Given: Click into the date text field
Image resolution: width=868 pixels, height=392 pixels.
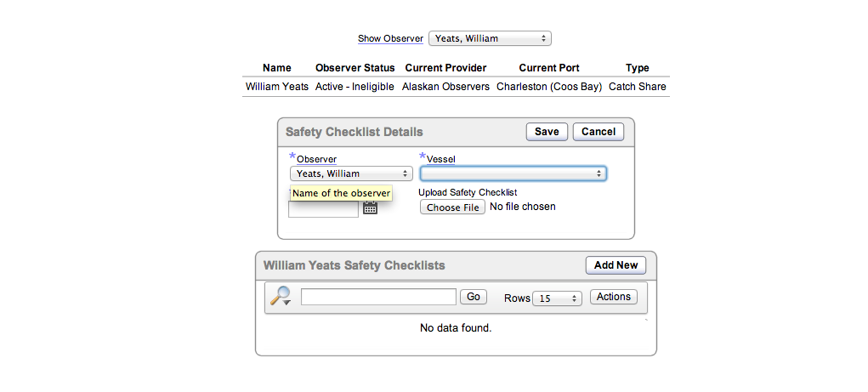Looking at the screenshot, I should click(x=323, y=209).
